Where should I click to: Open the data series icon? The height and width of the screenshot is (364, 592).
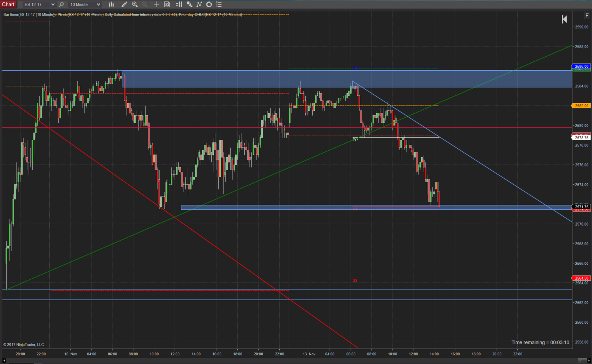click(189, 5)
